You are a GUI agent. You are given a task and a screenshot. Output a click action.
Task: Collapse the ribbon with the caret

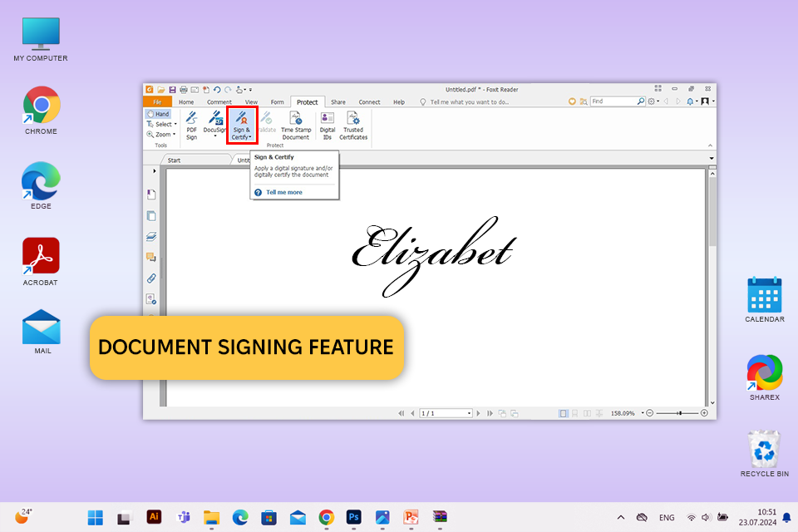[710, 145]
